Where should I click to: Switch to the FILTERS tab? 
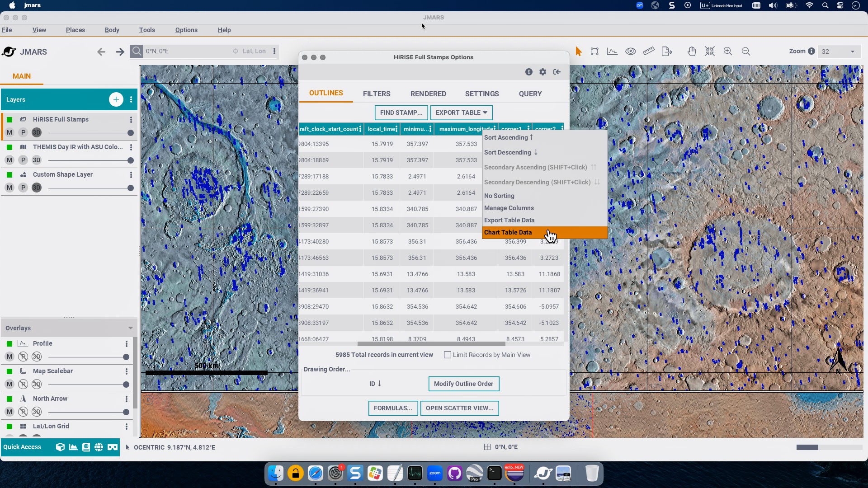pos(377,94)
